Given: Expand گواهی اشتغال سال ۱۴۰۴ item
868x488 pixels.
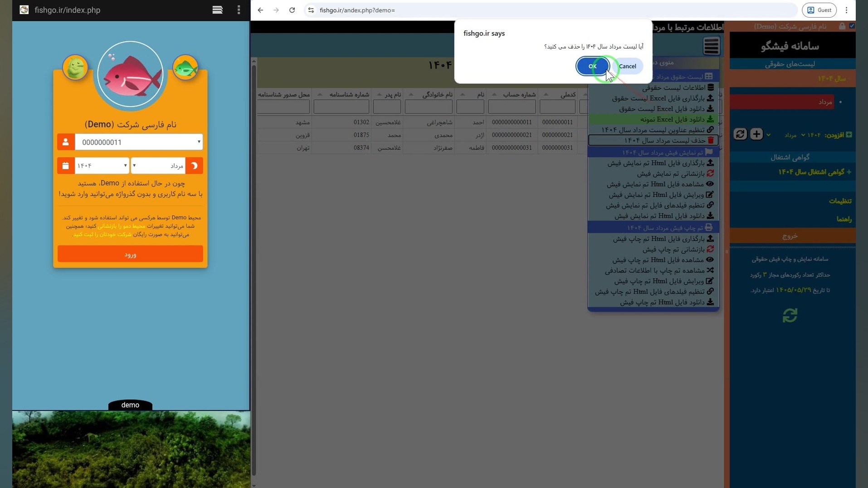Looking at the screenshot, I should [x=814, y=172].
